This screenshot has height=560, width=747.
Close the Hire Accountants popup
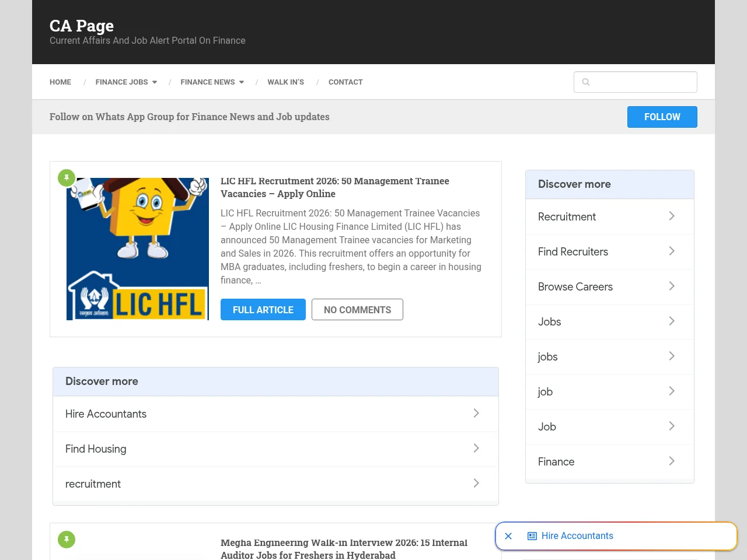(x=508, y=536)
